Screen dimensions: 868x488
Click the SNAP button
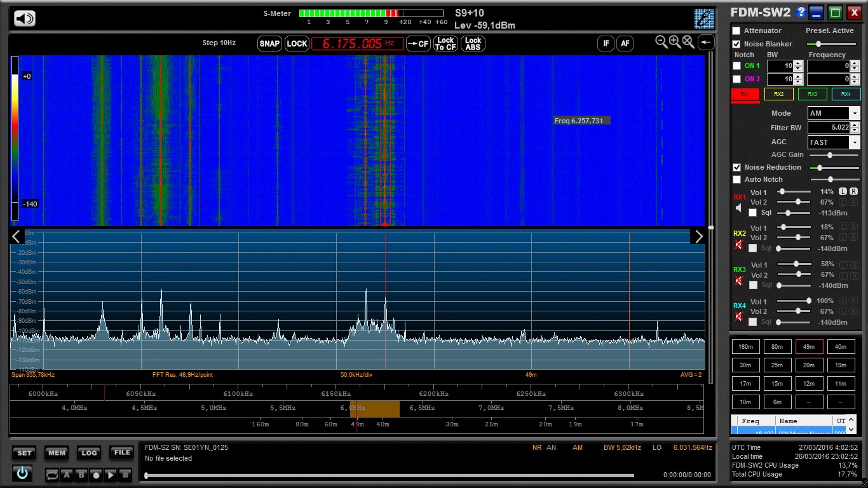click(x=269, y=43)
